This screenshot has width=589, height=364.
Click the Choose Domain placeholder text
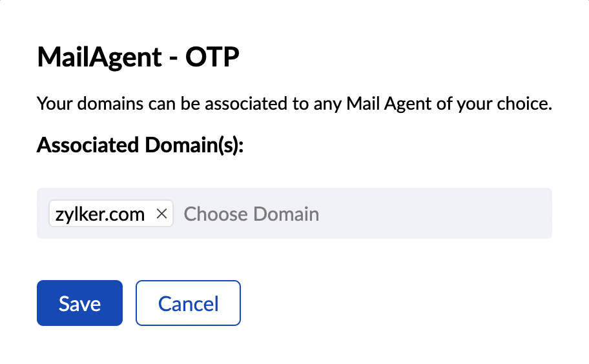coord(251,214)
